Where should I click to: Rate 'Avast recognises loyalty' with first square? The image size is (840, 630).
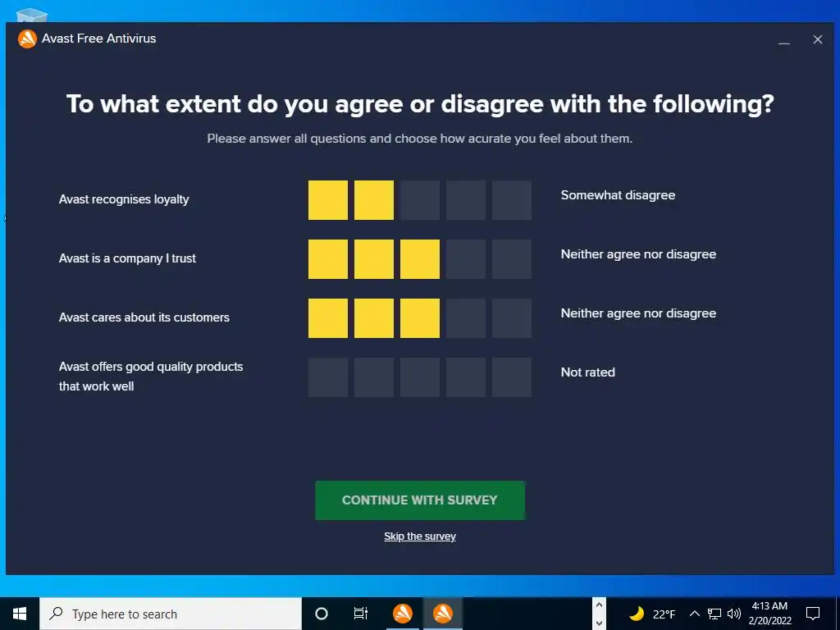pyautogui.click(x=328, y=200)
